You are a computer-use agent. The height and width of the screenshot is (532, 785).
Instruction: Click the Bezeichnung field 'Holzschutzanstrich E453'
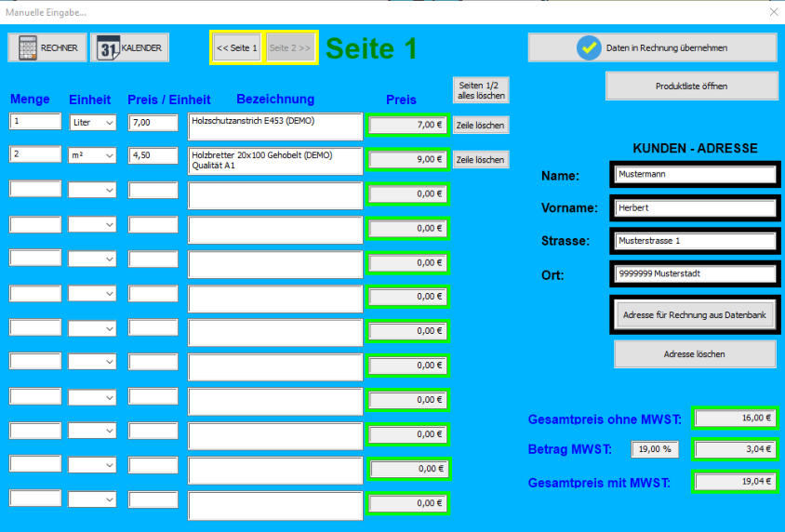pyautogui.click(x=275, y=126)
